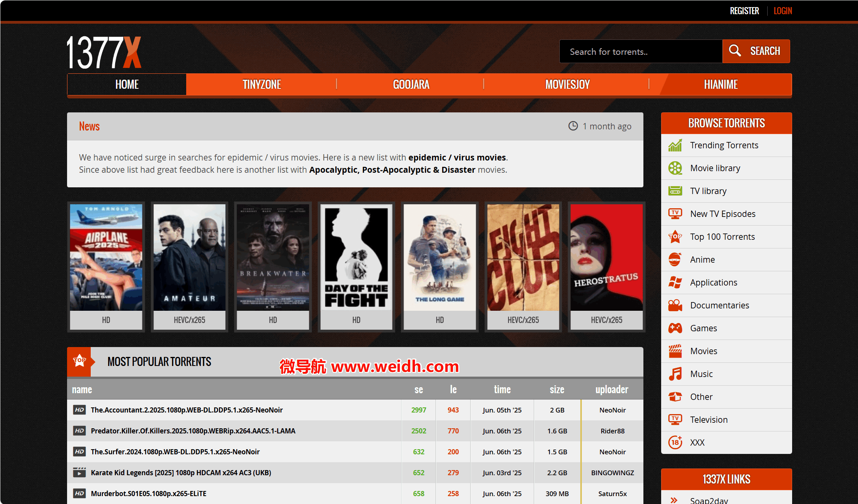Viewport: 858px width, 504px height.
Task: Open the Amateur movie poster
Action: coord(189,257)
